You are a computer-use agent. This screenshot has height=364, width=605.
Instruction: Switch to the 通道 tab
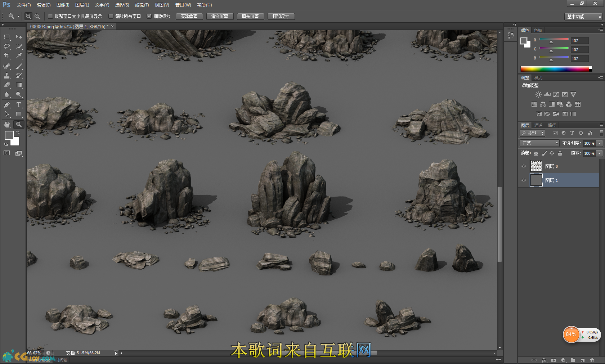tap(538, 125)
